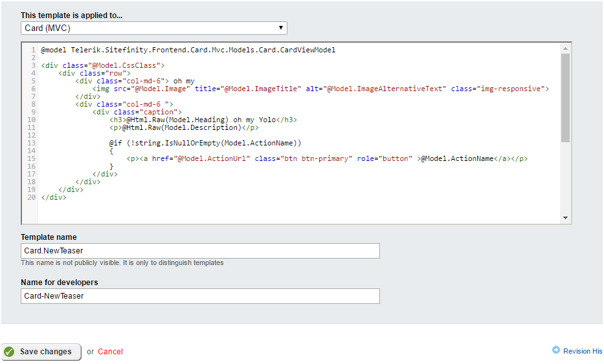Click the Revision History arrow icon
The image size is (604, 364).
(x=556, y=350)
